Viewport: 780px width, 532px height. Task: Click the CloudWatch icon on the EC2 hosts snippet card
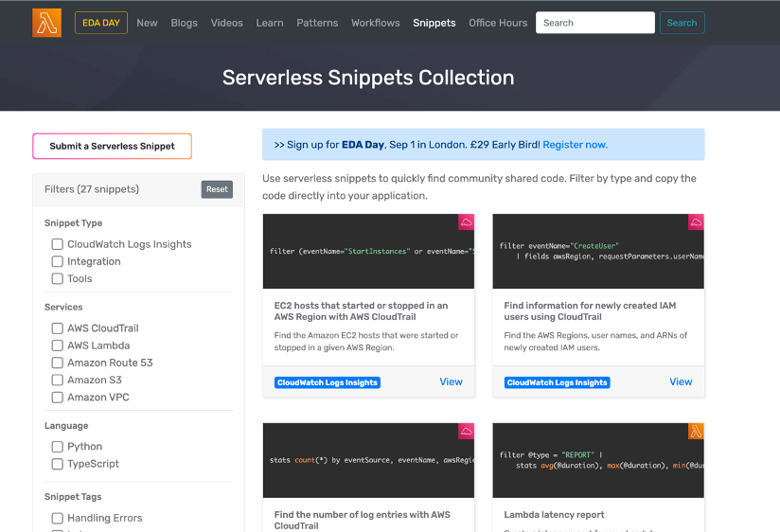click(x=466, y=222)
